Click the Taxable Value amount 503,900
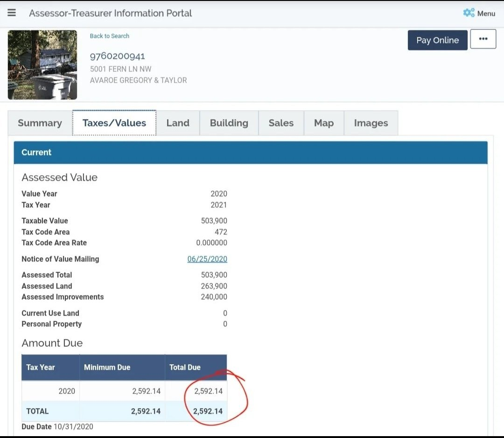 (x=214, y=220)
